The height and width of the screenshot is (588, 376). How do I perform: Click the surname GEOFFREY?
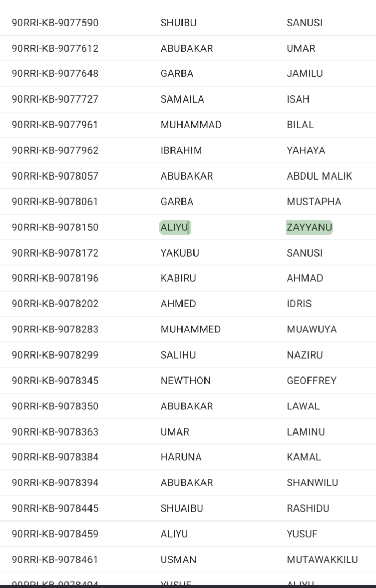(x=312, y=381)
